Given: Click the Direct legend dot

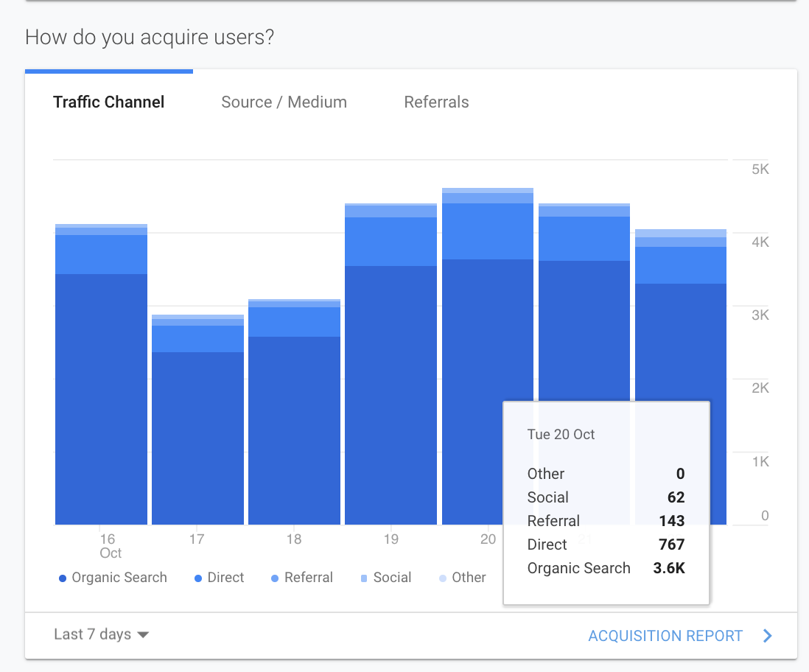Looking at the screenshot, I should tap(198, 578).
